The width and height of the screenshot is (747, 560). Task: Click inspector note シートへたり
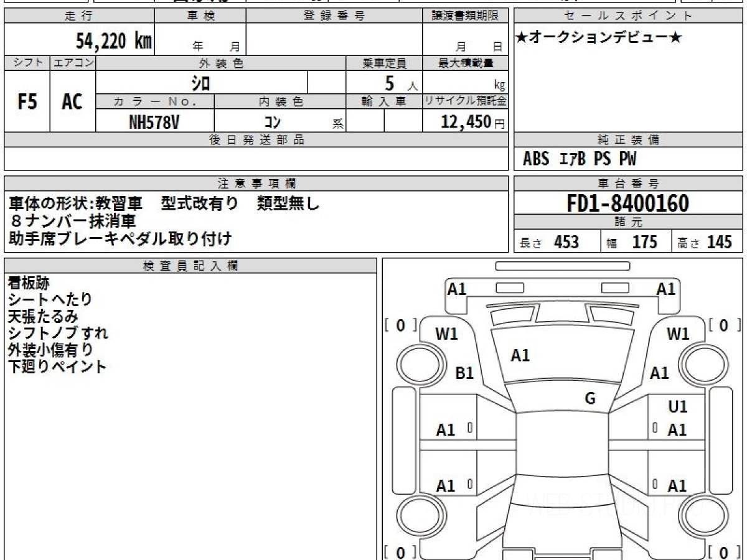(50, 299)
